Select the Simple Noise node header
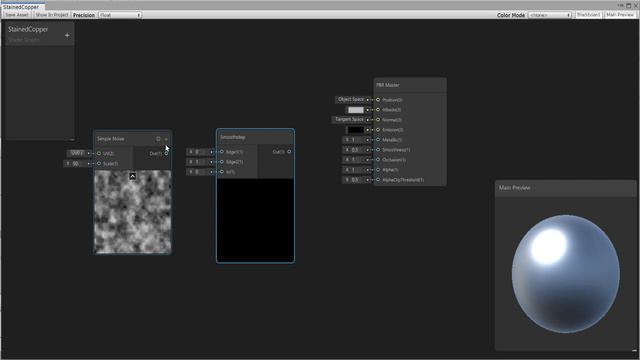The height and width of the screenshot is (360, 640). (x=132, y=139)
